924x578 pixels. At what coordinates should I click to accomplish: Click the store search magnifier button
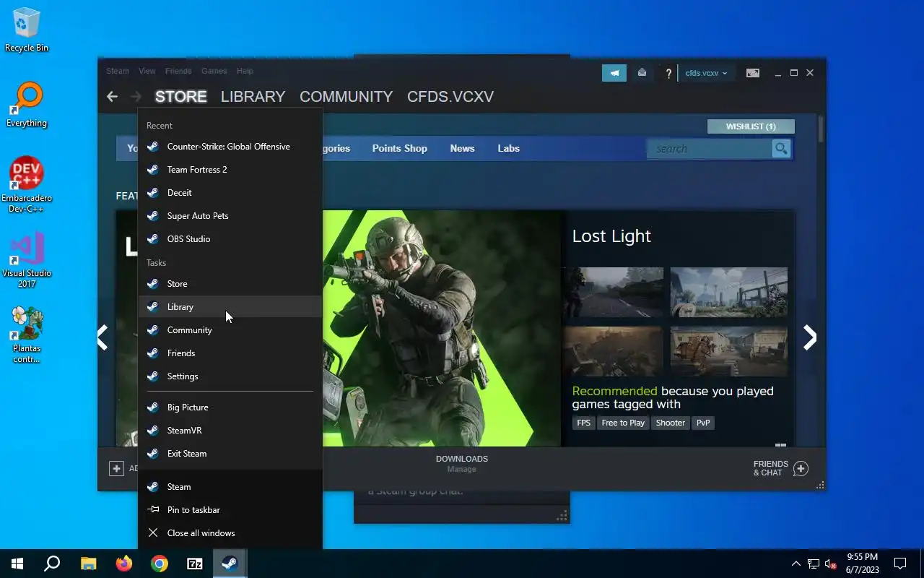click(781, 149)
